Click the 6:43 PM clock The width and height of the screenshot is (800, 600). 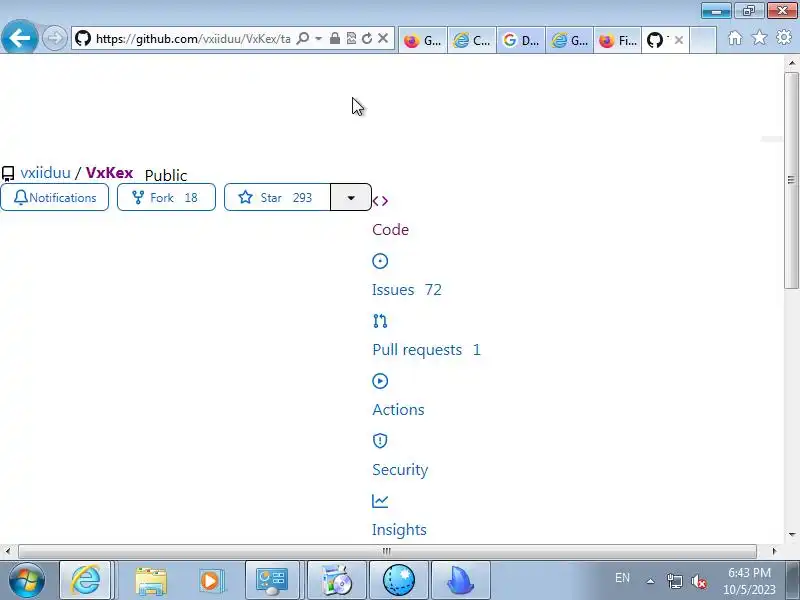[x=749, y=572]
